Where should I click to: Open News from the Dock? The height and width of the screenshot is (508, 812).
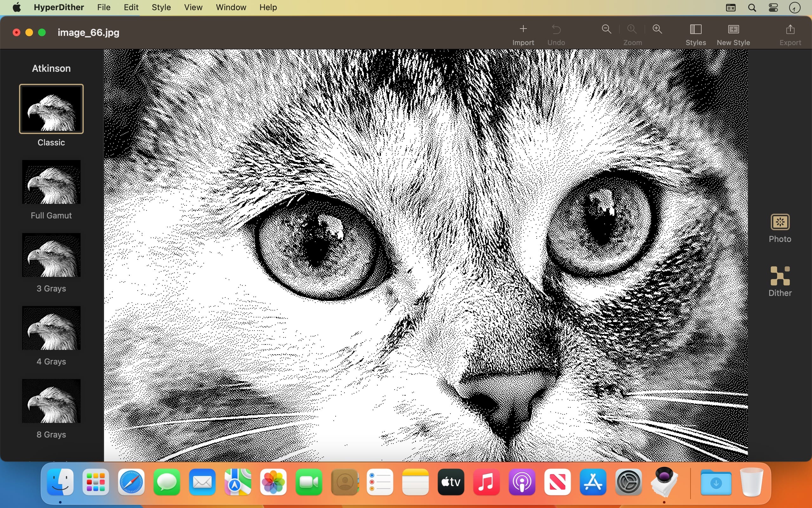pyautogui.click(x=558, y=482)
